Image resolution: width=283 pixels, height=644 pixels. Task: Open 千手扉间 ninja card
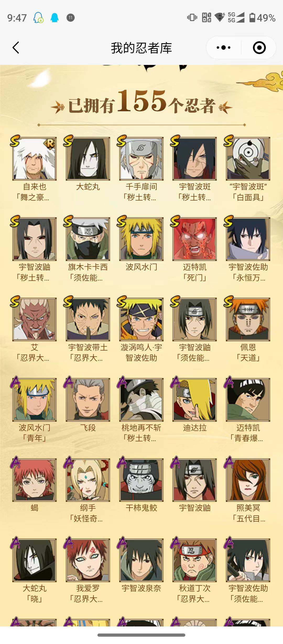point(141,159)
